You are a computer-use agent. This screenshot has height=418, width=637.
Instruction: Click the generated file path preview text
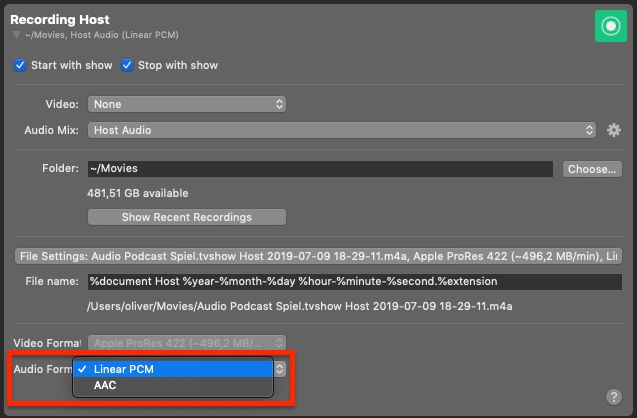(x=299, y=306)
